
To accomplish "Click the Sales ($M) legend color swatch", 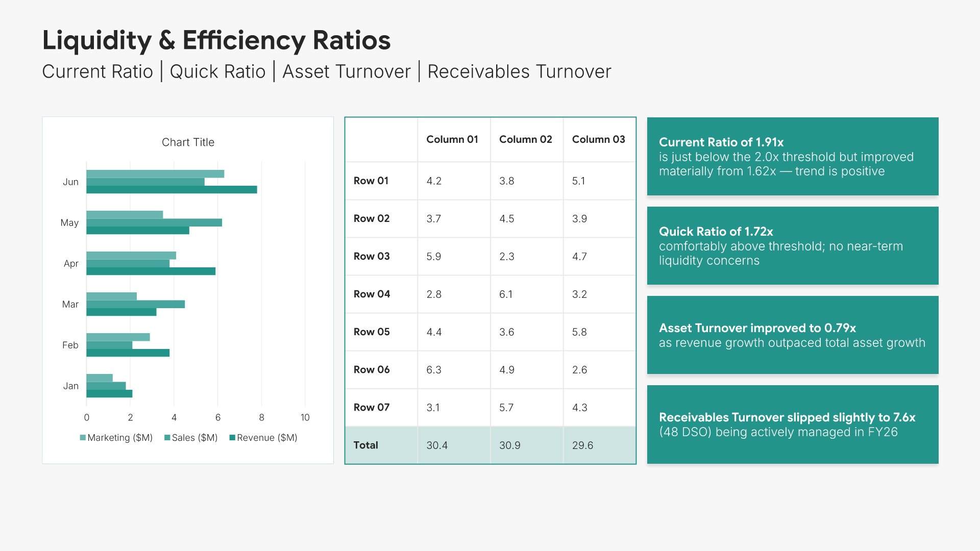I will tap(167, 438).
